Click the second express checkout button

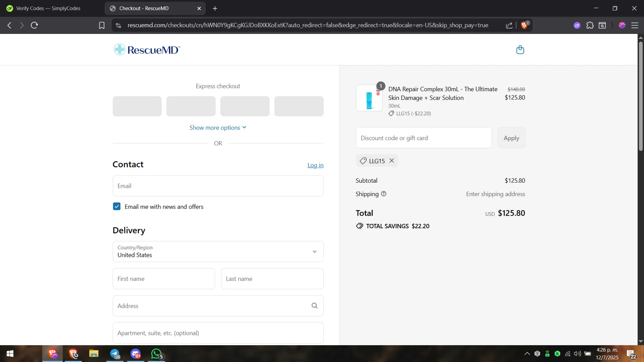191,106
